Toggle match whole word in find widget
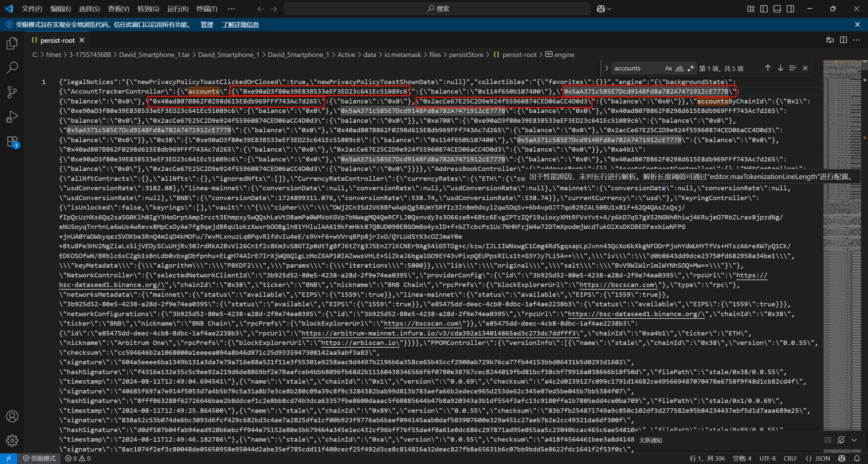The height and width of the screenshot is (464, 868). (x=679, y=68)
